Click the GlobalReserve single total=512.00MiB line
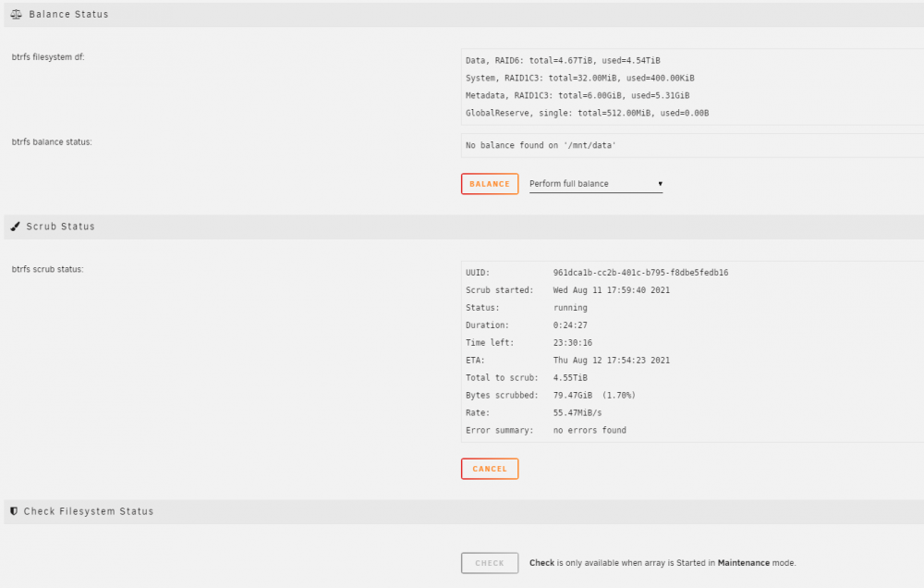Image resolution: width=924 pixels, height=588 pixels. [587, 113]
